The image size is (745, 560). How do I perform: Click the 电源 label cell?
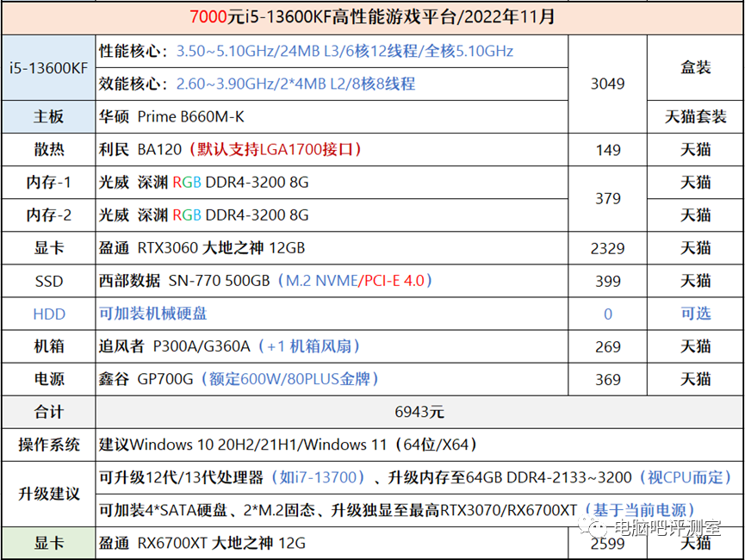48,379
